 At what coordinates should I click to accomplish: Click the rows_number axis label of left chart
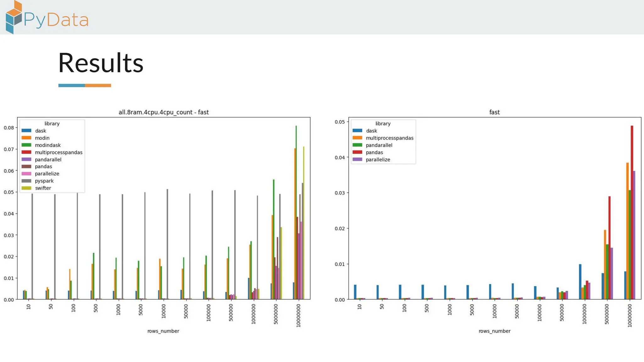point(163,331)
